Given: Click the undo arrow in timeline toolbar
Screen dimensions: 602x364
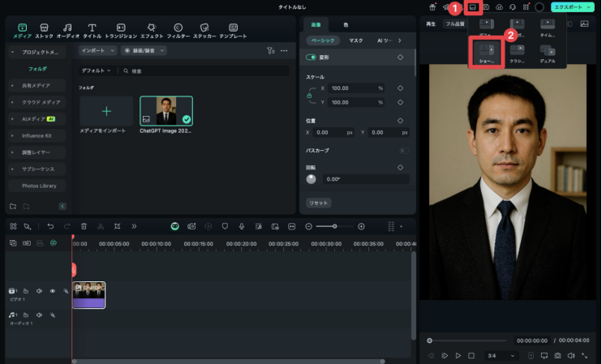Looking at the screenshot, I should pos(50,226).
